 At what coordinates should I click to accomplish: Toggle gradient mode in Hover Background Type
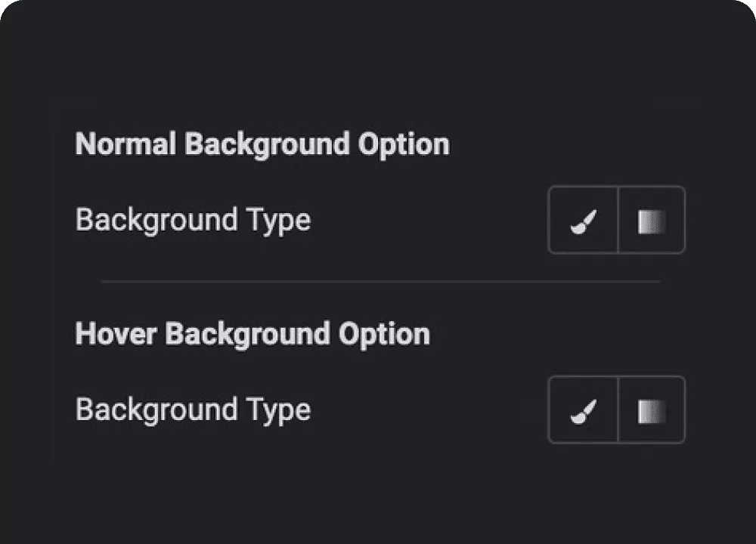tap(652, 410)
